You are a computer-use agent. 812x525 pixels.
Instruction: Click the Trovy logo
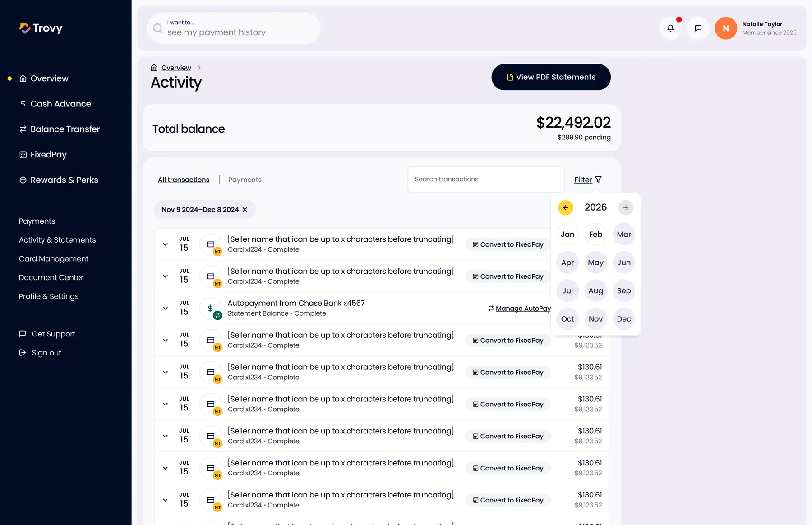41,28
